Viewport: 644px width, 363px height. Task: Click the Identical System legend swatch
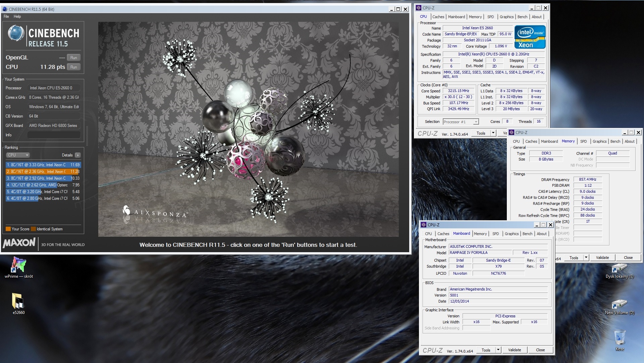tap(33, 229)
